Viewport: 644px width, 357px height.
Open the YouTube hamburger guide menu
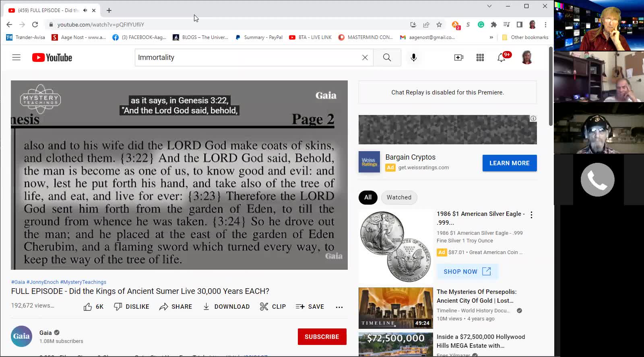pyautogui.click(x=16, y=57)
